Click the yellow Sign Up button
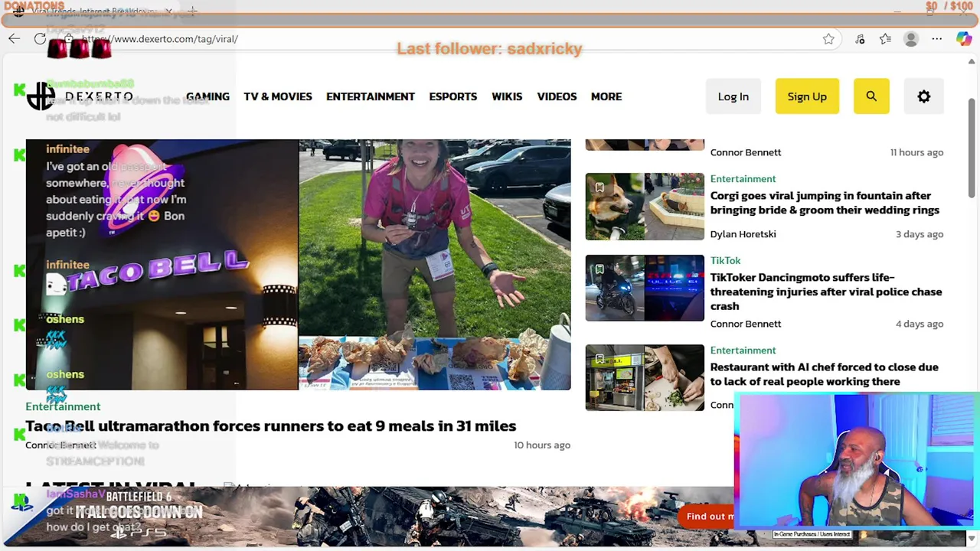This screenshot has height=551, width=980. point(807,96)
